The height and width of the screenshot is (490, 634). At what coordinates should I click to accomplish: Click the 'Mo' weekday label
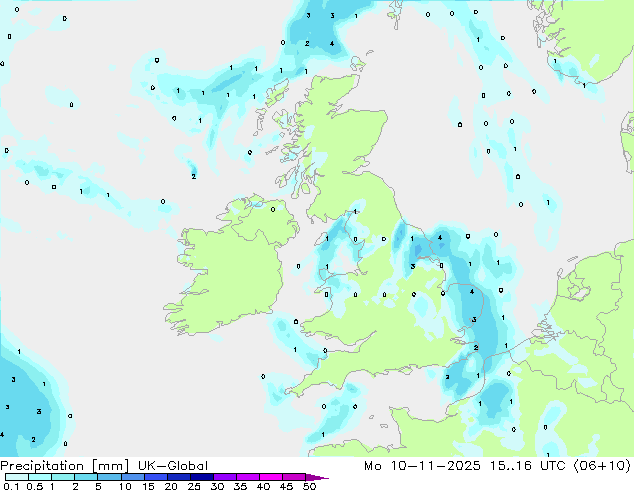[x=372, y=466]
